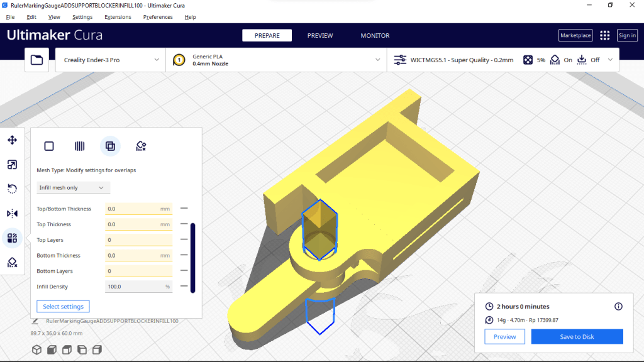The image size is (644, 362).
Task: Remove the Bottom Layers setting
Action: [x=184, y=271]
